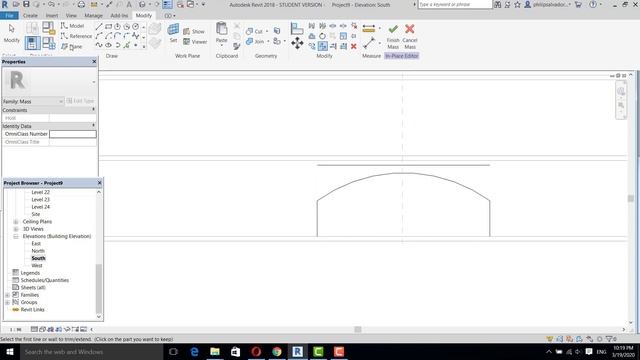Click the Edit Type button in Properties
Viewport: 640px width, 360px height.
(x=80, y=101)
